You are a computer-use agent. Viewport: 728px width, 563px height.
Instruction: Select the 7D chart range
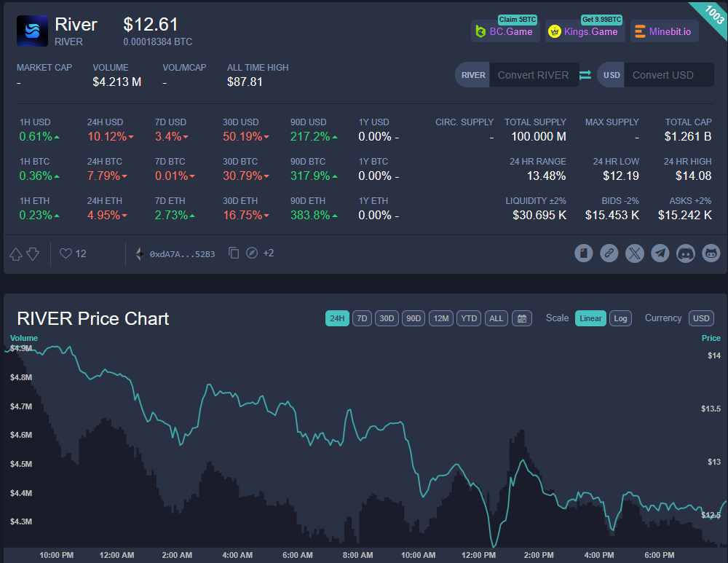coord(362,318)
